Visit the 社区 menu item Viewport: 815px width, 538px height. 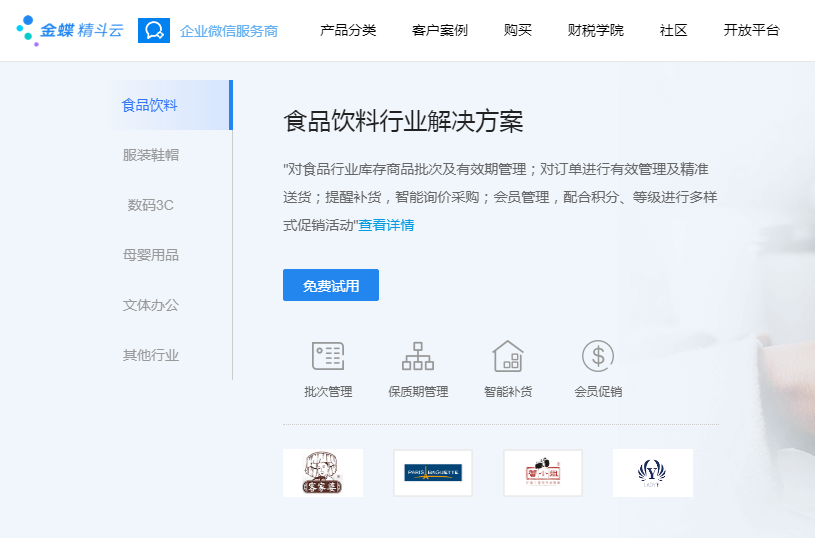[674, 30]
